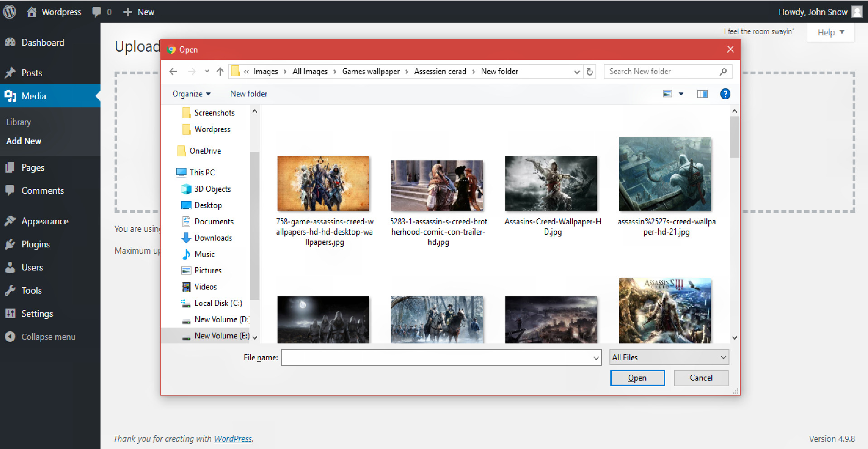The height and width of the screenshot is (449, 868).
Task: Select assassin%2527s-creed-wallpaper-hd-21.jpg thumbnail
Action: coord(665,174)
